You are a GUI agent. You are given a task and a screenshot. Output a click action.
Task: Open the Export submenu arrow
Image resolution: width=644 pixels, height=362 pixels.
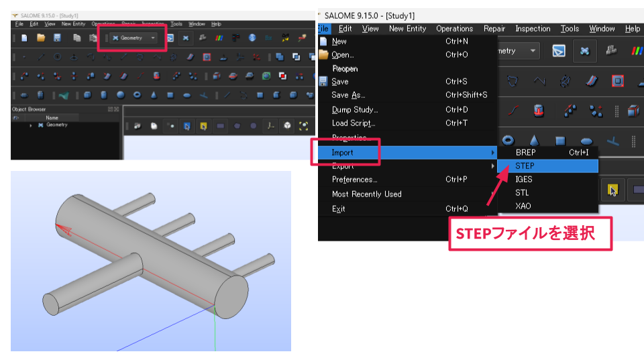(x=493, y=166)
